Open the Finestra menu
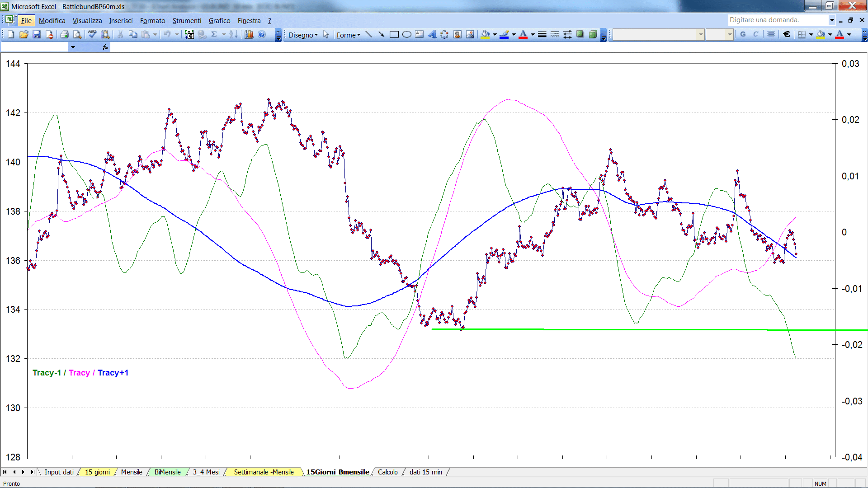 (x=249, y=20)
